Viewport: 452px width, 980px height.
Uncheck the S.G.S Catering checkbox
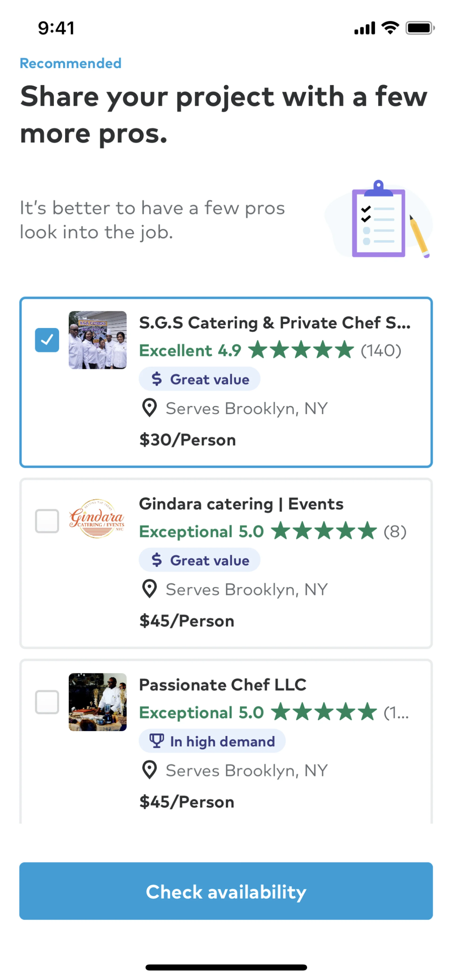[47, 340]
